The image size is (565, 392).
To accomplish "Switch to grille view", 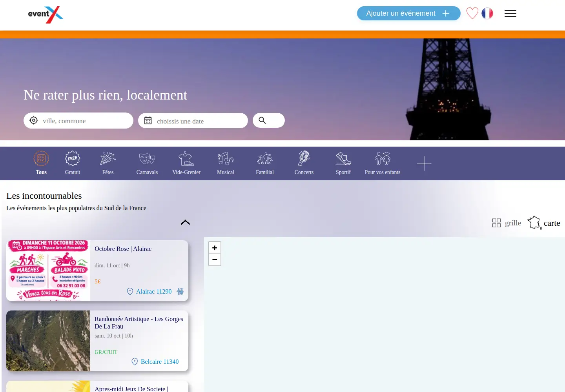I will tap(507, 223).
